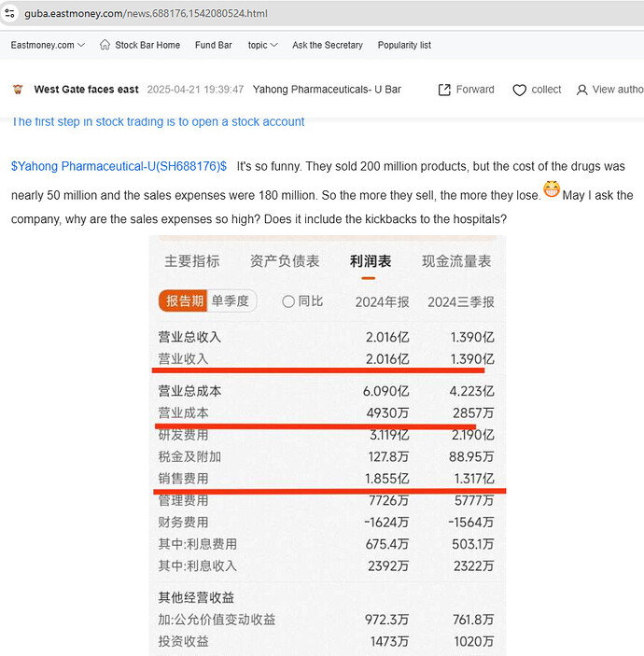
Task: Click the author avatar icon
Action: (18, 89)
